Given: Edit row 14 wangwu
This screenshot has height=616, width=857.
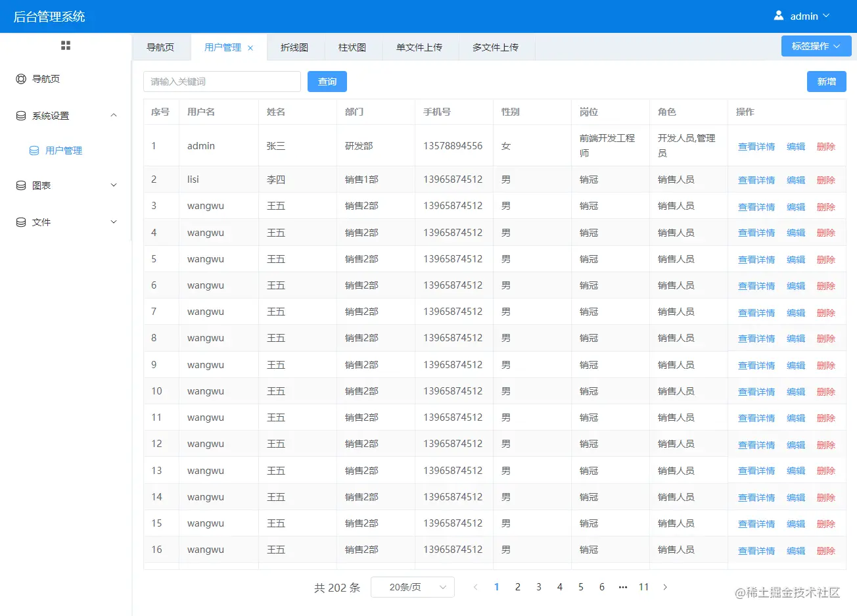Looking at the screenshot, I should point(796,498).
